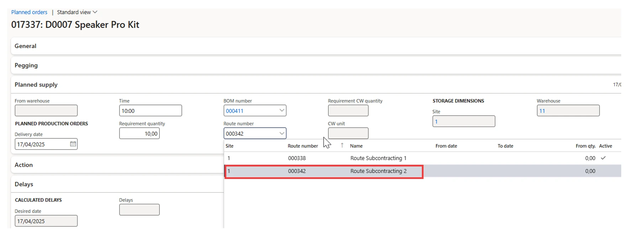Toggle the Action section header
644x250 pixels.
click(x=23, y=165)
